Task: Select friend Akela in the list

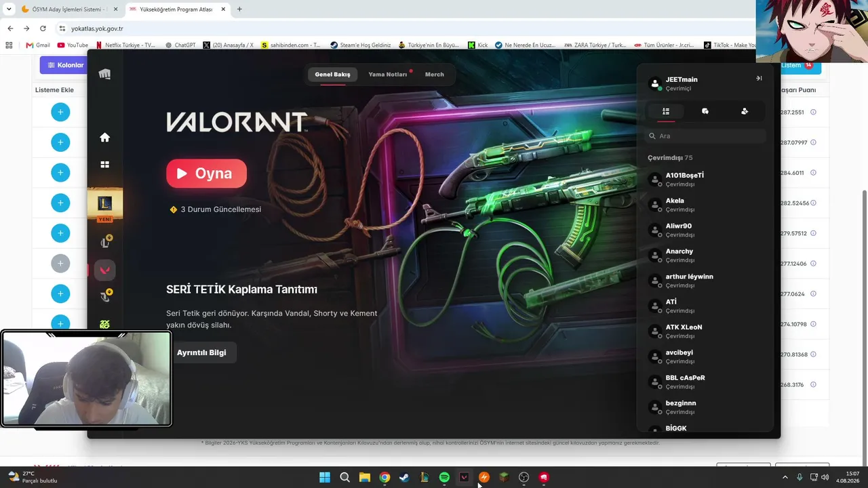Action: pos(705,205)
